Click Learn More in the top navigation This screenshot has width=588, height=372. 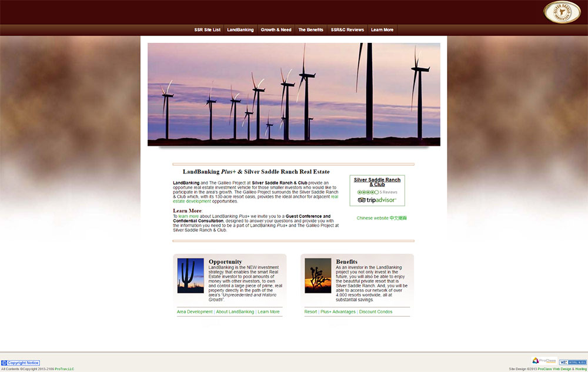(x=382, y=29)
